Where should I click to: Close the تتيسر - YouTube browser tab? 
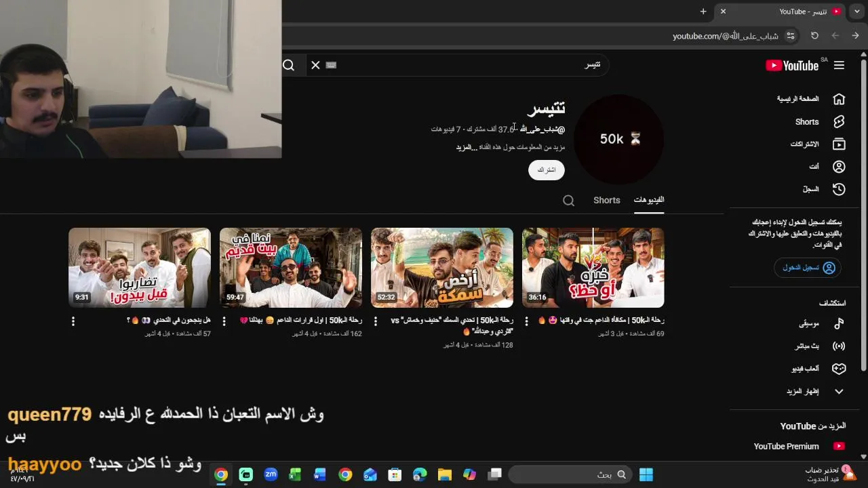click(723, 12)
